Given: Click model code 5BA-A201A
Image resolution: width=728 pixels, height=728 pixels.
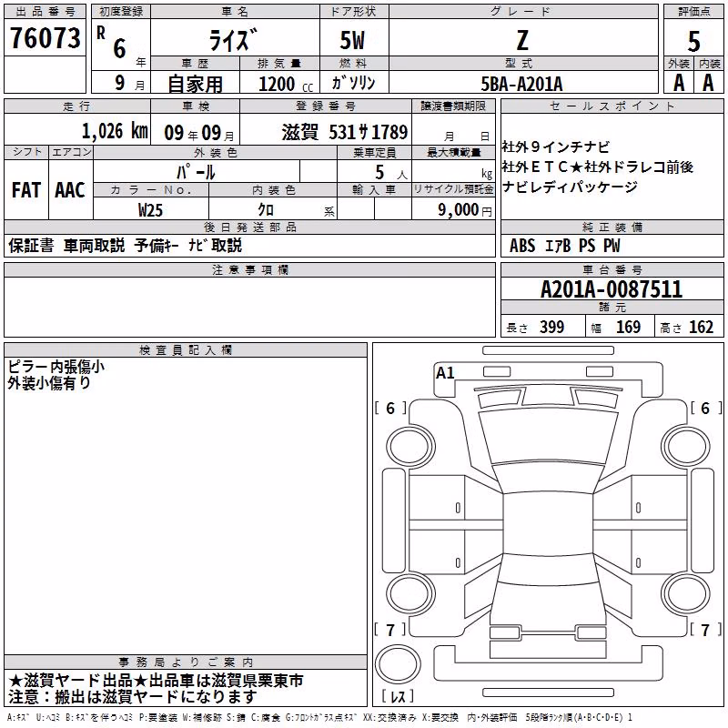Looking at the screenshot, I should 521,84.
